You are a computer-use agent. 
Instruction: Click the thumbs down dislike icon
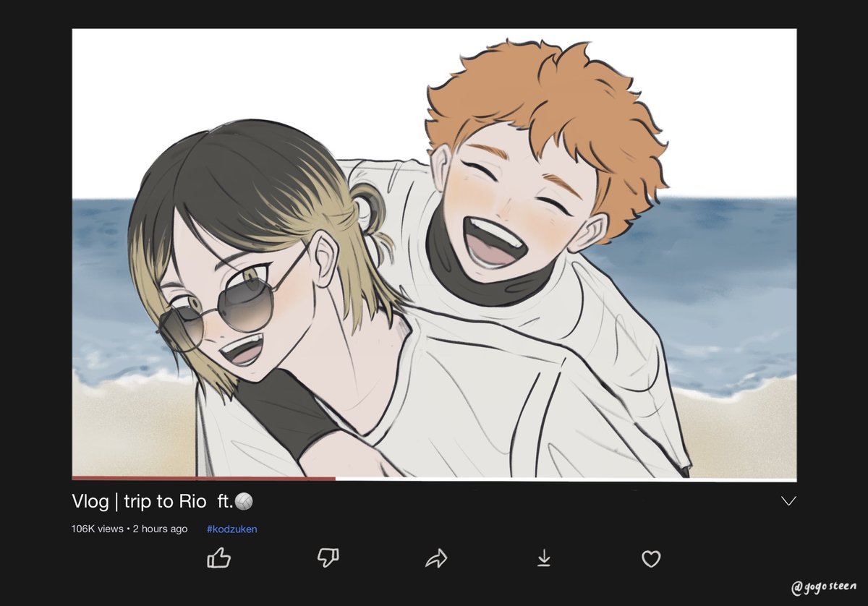328,558
